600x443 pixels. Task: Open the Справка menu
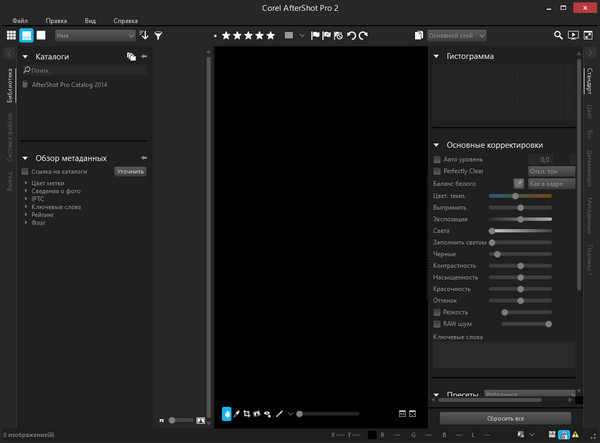[x=126, y=19]
